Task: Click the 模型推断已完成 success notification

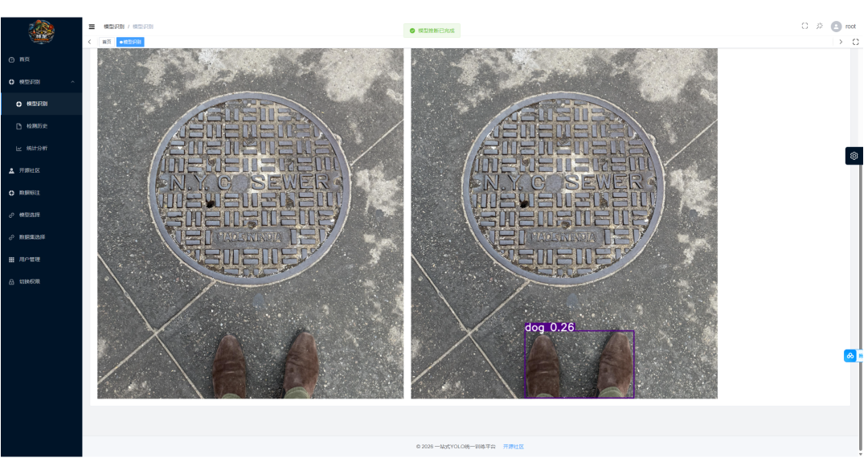Action: pyautogui.click(x=432, y=31)
